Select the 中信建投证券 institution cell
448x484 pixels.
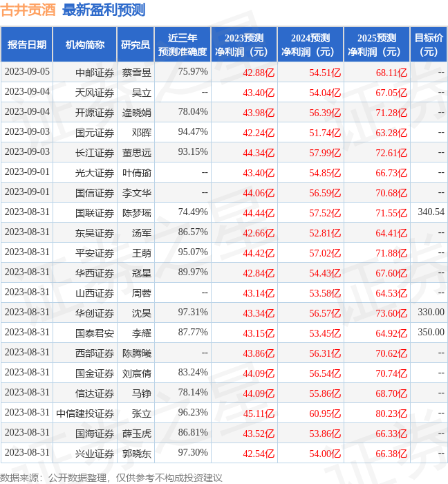[85, 413]
